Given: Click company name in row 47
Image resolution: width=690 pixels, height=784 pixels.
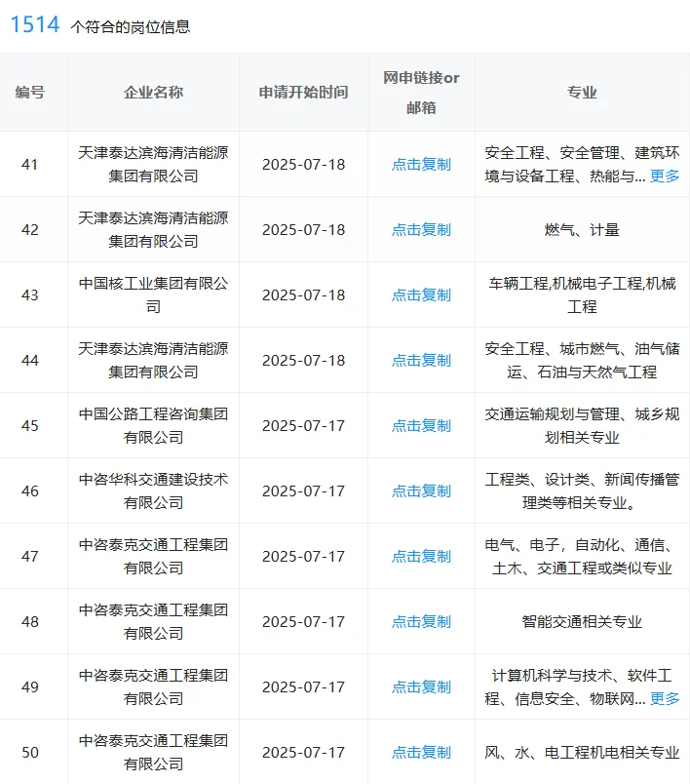Looking at the screenshot, I should coord(153,557).
